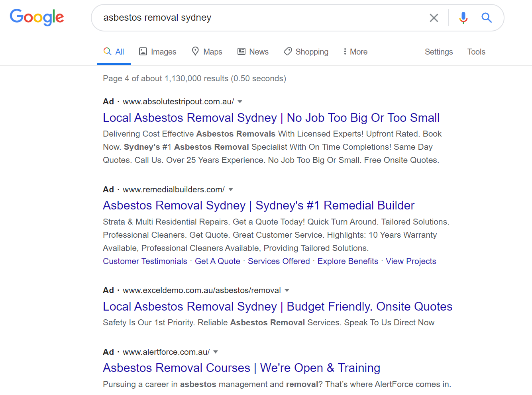The image size is (532, 395).
Task: Open search Tools
Action: (476, 52)
